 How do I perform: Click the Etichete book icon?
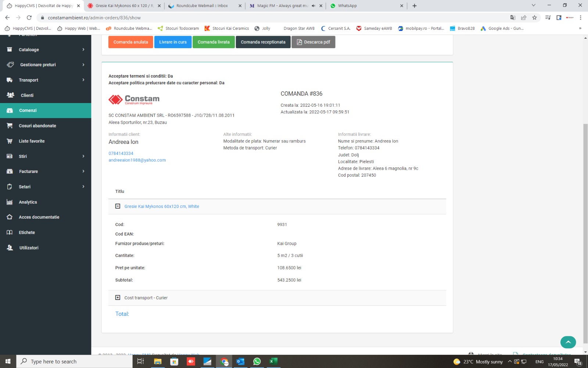point(10,232)
